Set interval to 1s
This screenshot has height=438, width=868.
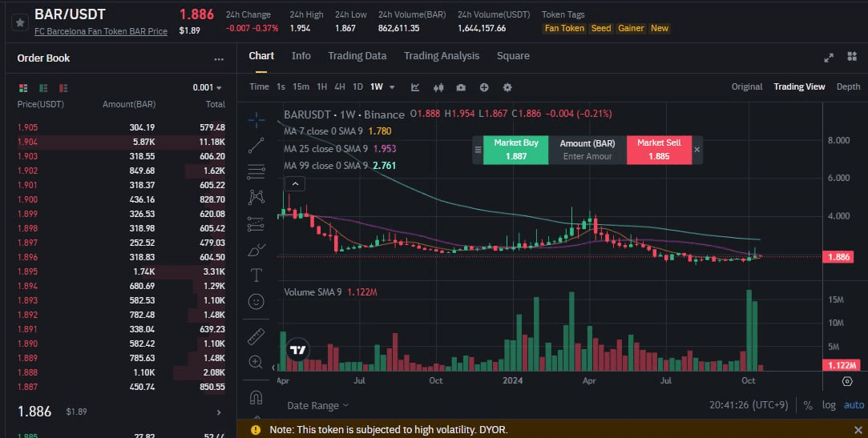281,86
